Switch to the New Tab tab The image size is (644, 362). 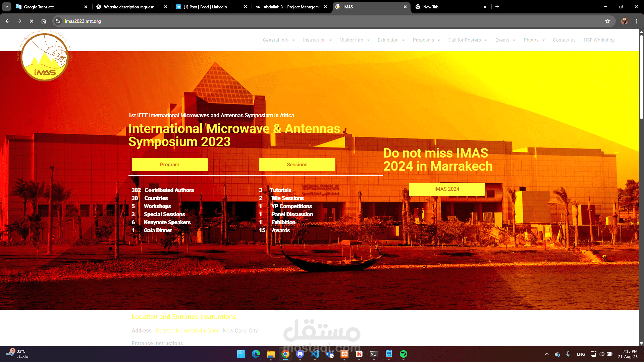450,7
